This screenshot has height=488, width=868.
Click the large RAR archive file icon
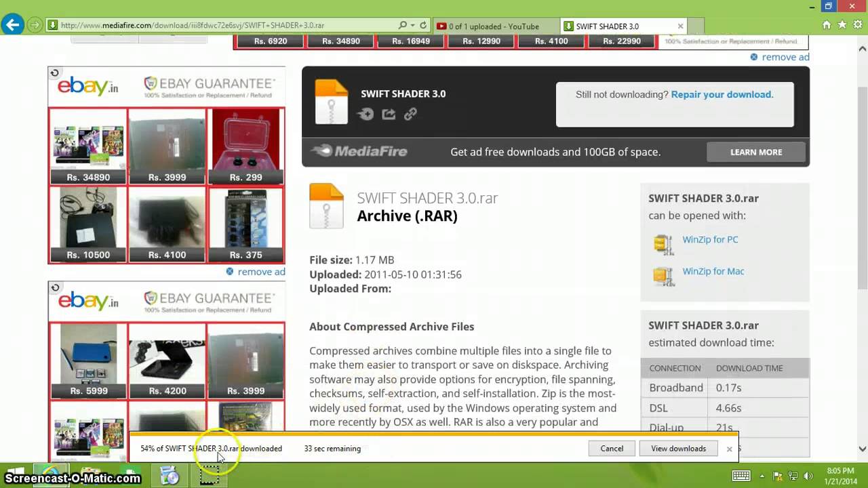point(326,206)
